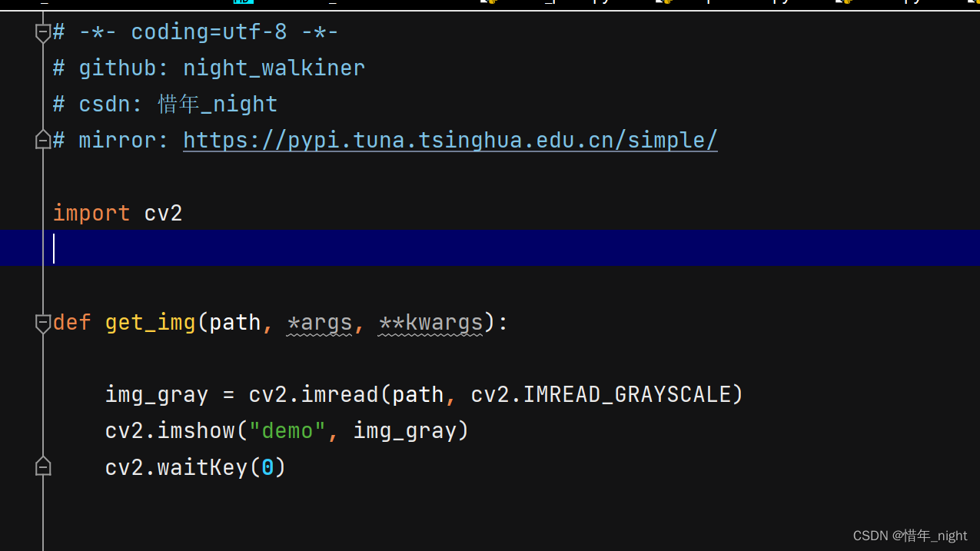Open the pypi.tuna.tsinghua.edu.cn mirror link
The image size is (980, 551).
coord(450,139)
